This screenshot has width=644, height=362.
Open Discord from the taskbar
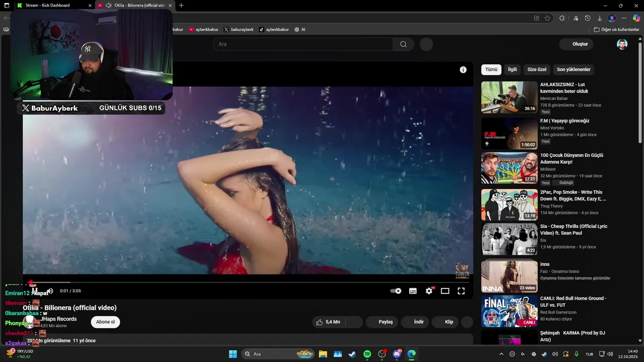pyautogui.click(x=397, y=354)
